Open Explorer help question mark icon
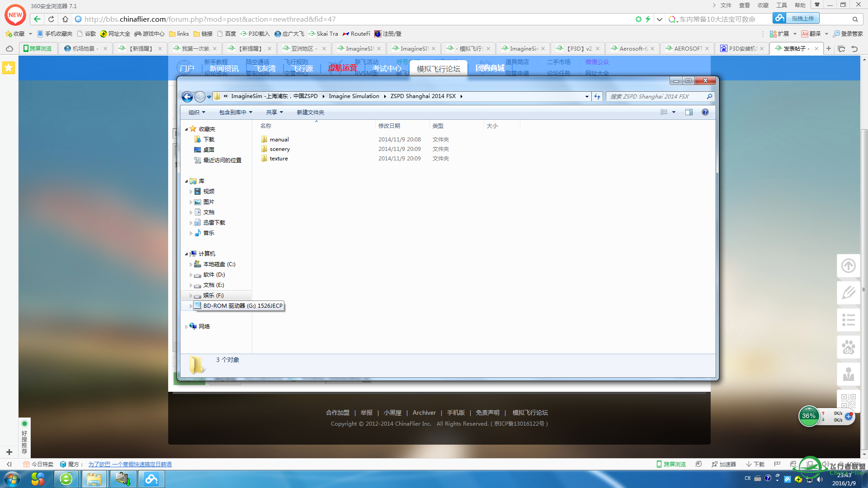 [x=705, y=112]
